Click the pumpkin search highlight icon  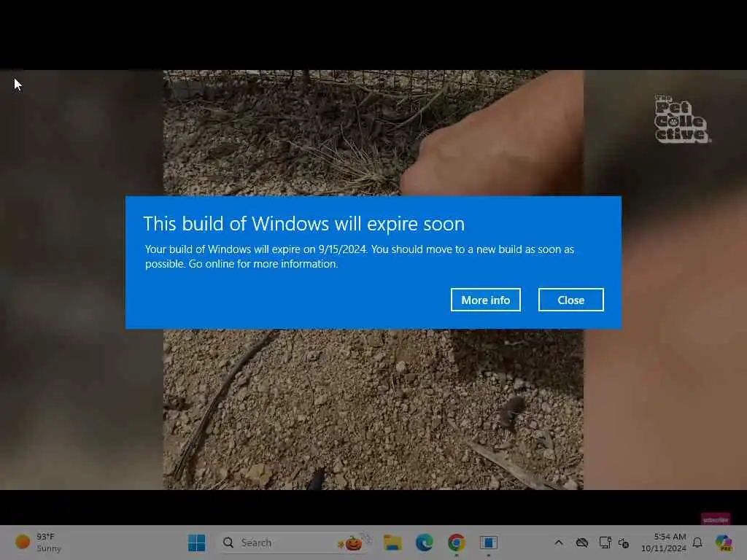pyautogui.click(x=353, y=542)
